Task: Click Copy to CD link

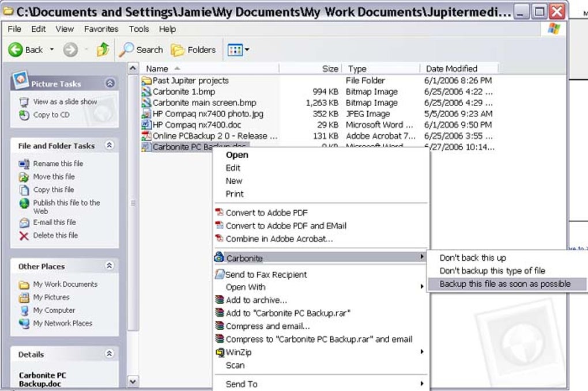Action: click(51, 115)
